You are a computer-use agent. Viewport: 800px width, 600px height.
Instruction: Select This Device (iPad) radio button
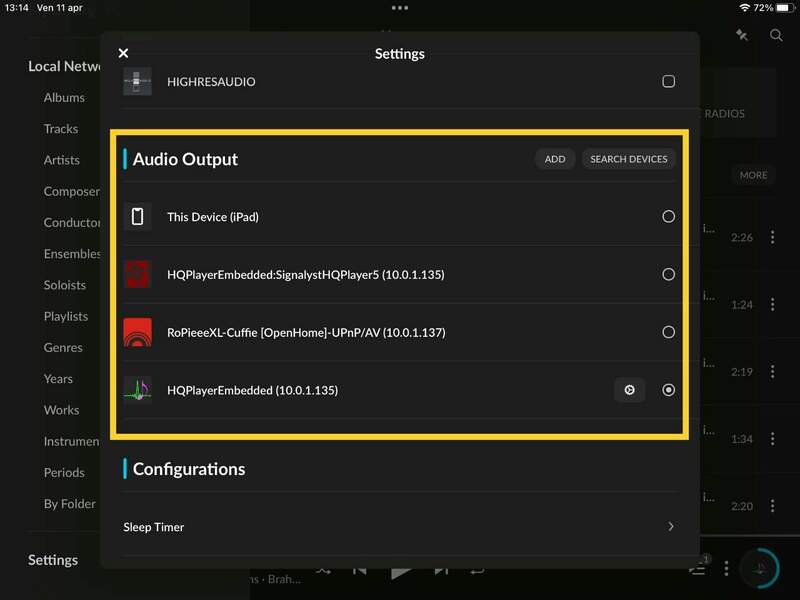click(668, 217)
